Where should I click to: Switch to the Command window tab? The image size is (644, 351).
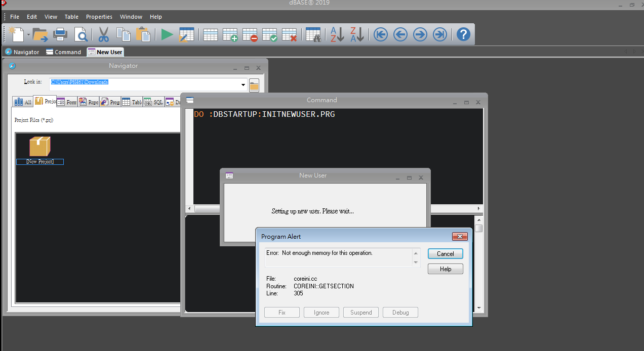[64, 52]
